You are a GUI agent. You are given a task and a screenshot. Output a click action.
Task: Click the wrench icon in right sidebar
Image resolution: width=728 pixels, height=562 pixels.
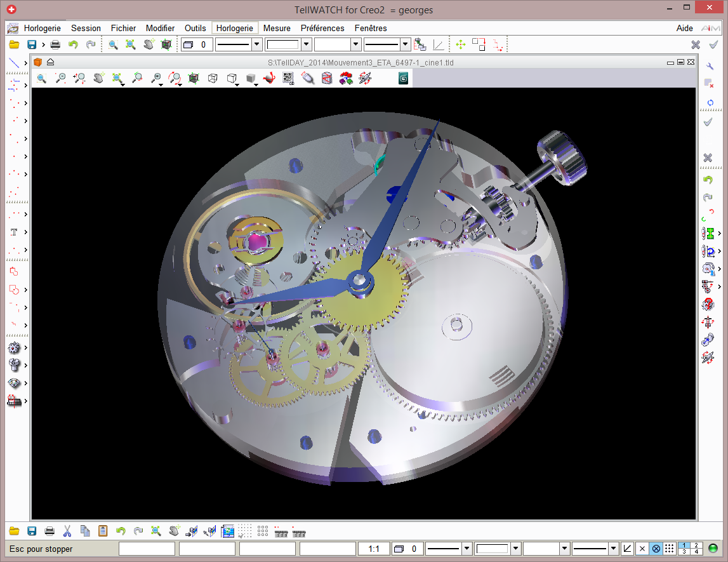pyautogui.click(x=710, y=65)
